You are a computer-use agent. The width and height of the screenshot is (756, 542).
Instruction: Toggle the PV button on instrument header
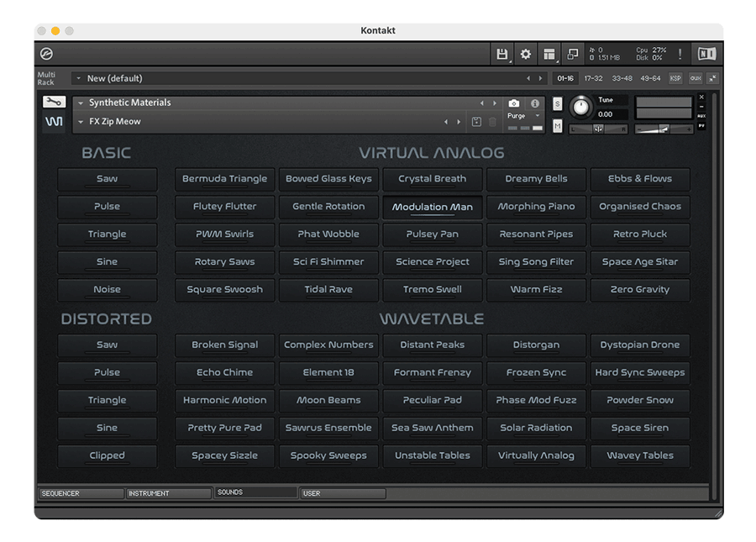(x=701, y=126)
